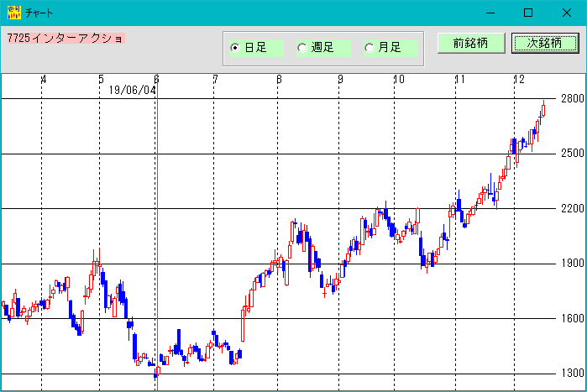
Task: Click the stock name 7725インターアクショ label
Action: tap(66, 38)
